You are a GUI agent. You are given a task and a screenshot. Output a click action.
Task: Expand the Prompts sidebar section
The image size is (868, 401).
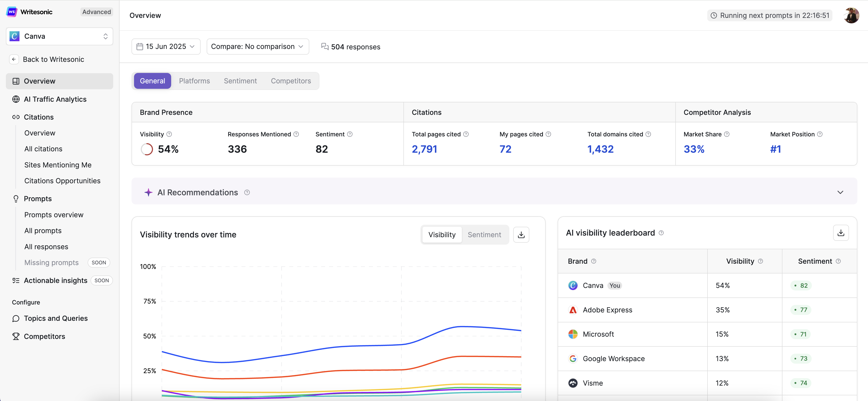coord(38,199)
